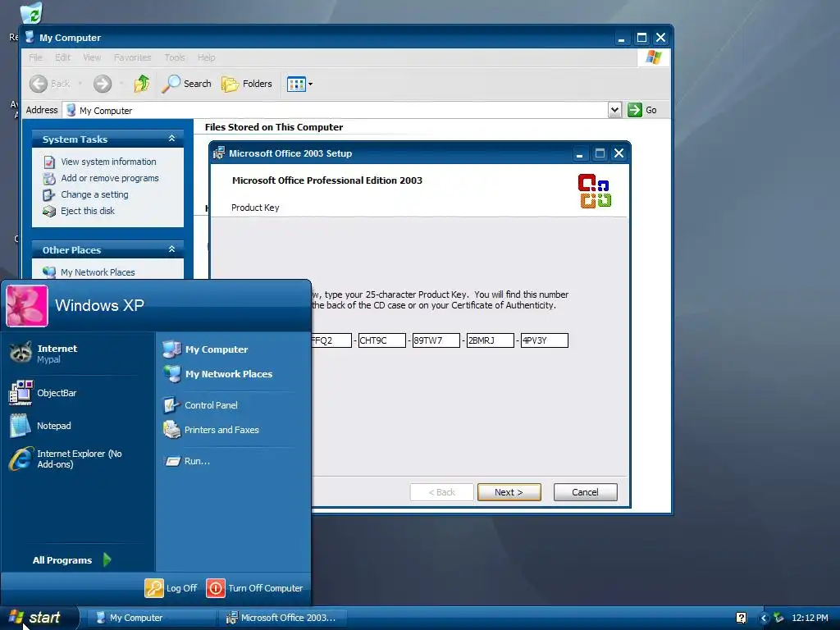The width and height of the screenshot is (840, 630).
Task: Click the Start button on taskbar
Action: click(x=38, y=618)
